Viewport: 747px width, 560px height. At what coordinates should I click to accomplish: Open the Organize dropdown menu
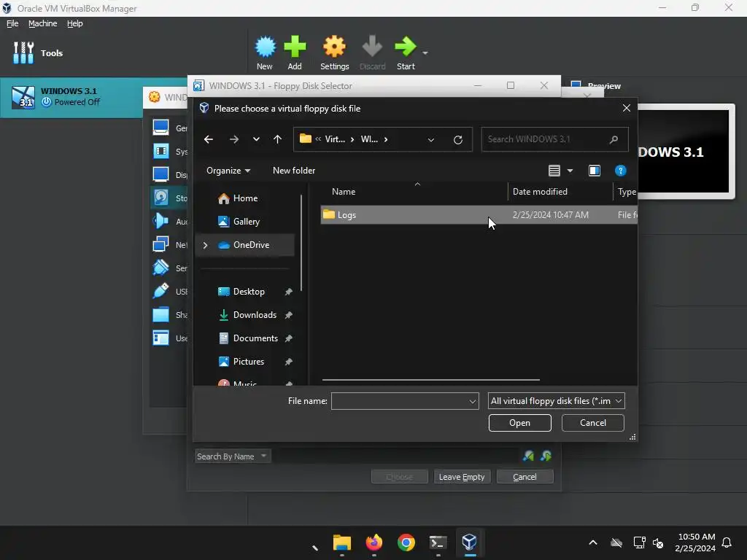click(228, 171)
